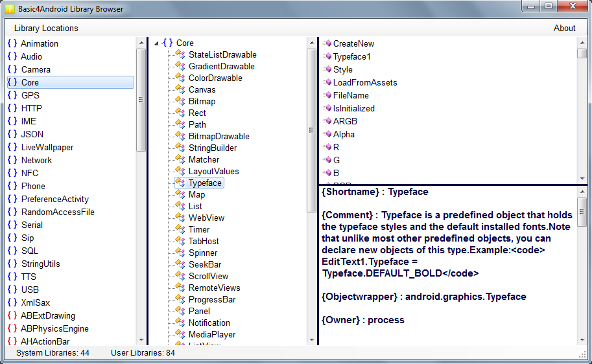Click the Basic4Android app icon in title bar
The width and height of the screenshot is (592, 364).
(10, 8)
